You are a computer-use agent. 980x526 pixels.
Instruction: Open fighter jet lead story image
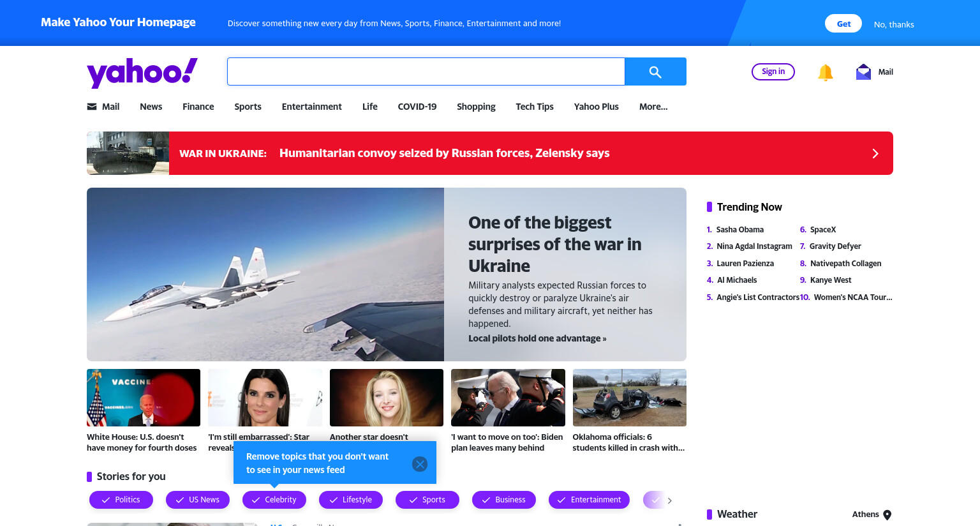tap(265, 274)
